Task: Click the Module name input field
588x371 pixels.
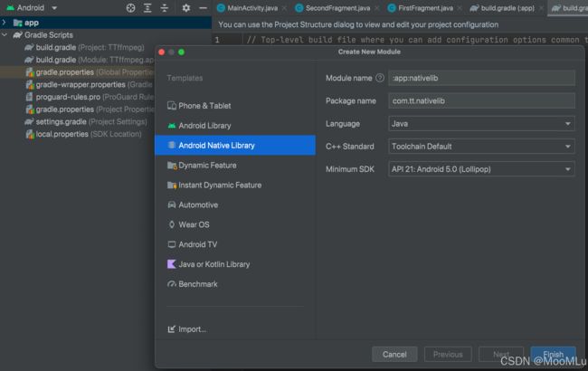Action: [x=481, y=78]
